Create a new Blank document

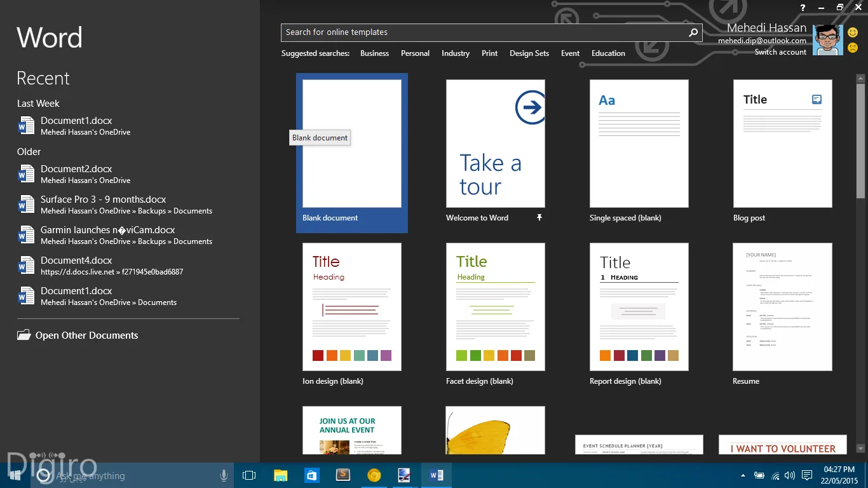[x=352, y=152]
